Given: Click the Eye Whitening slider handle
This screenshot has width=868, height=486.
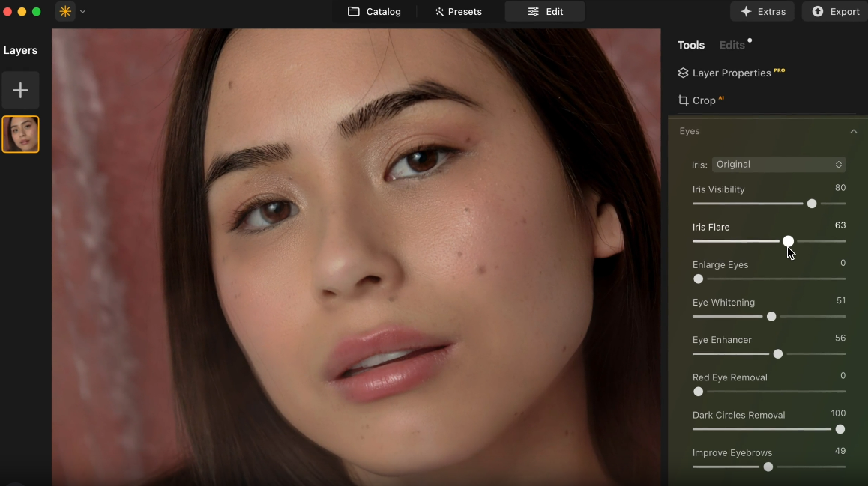Looking at the screenshot, I should pos(771,317).
